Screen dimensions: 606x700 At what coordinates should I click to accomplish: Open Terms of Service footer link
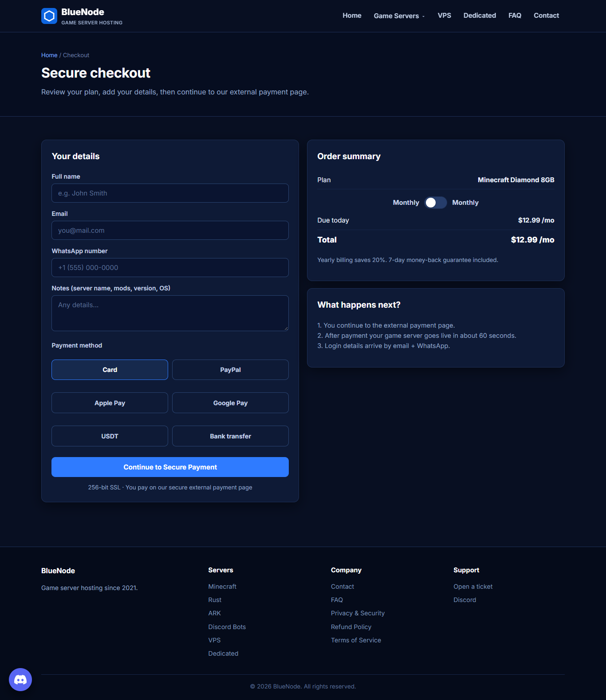pos(356,640)
